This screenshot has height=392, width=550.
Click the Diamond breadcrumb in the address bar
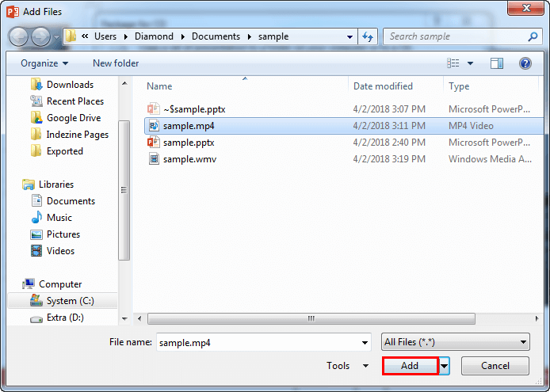pyautogui.click(x=154, y=36)
